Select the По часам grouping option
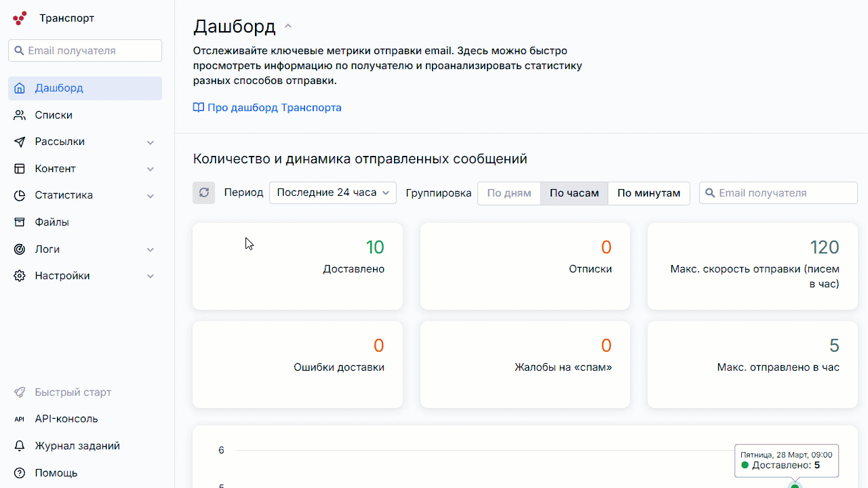The height and width of the screenshot is (488, 868). click(574, 193)
